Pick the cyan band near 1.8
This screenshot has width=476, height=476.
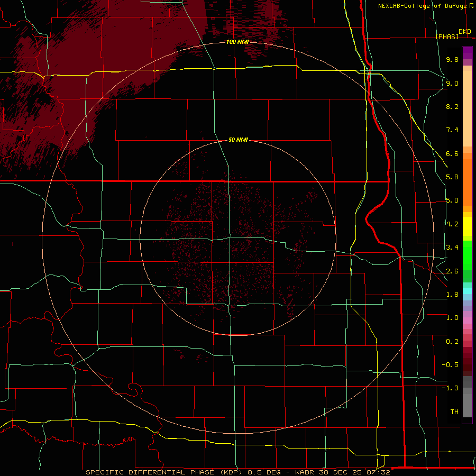coord(467,291)
